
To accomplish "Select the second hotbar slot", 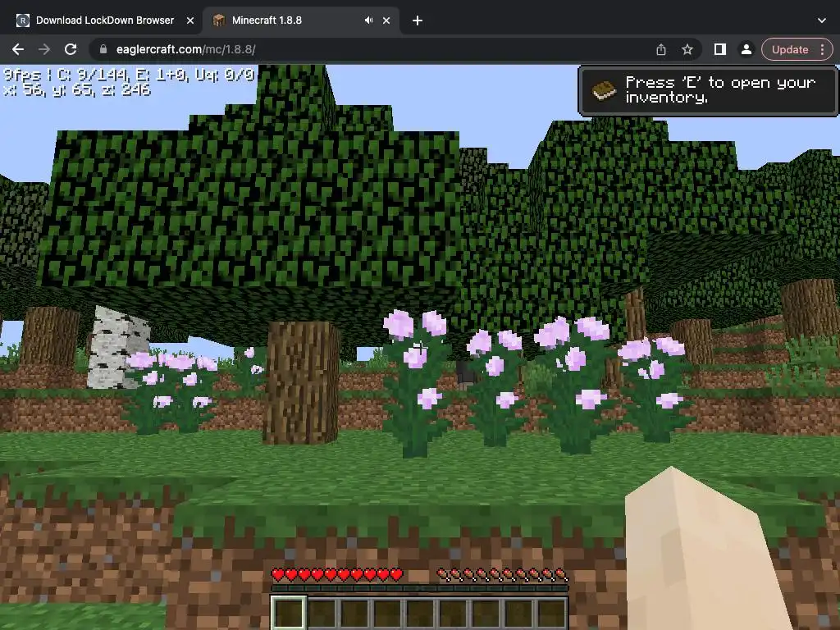I will (322, 612).
